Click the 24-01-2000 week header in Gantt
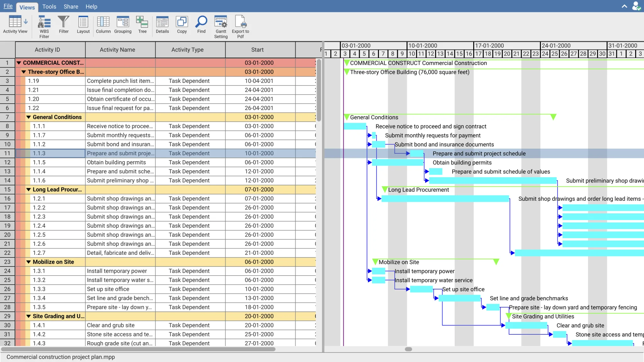644x362 pixels. coord(574,46)
